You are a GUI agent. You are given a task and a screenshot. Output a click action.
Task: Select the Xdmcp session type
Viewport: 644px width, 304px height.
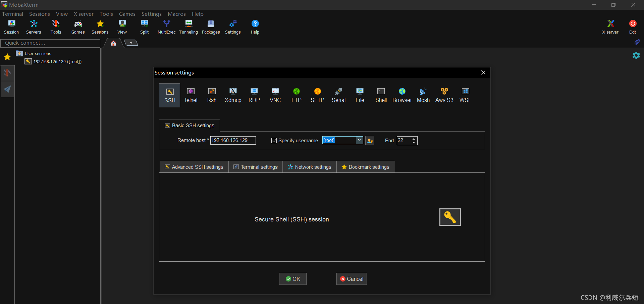233,95
